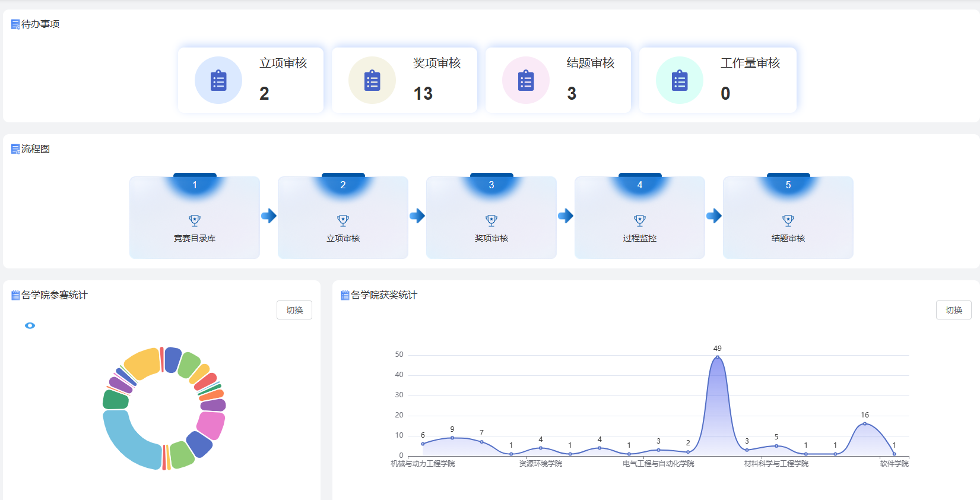Click the 竞赛目录库 step label
Screen dimensions: 980x500
pyautogui.click(x=195, y=238)
